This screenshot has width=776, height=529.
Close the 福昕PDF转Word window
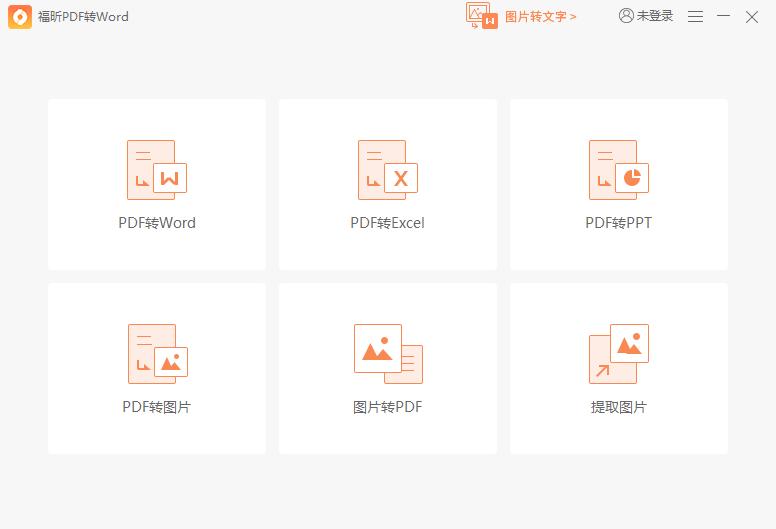click(x=752, y=17)
